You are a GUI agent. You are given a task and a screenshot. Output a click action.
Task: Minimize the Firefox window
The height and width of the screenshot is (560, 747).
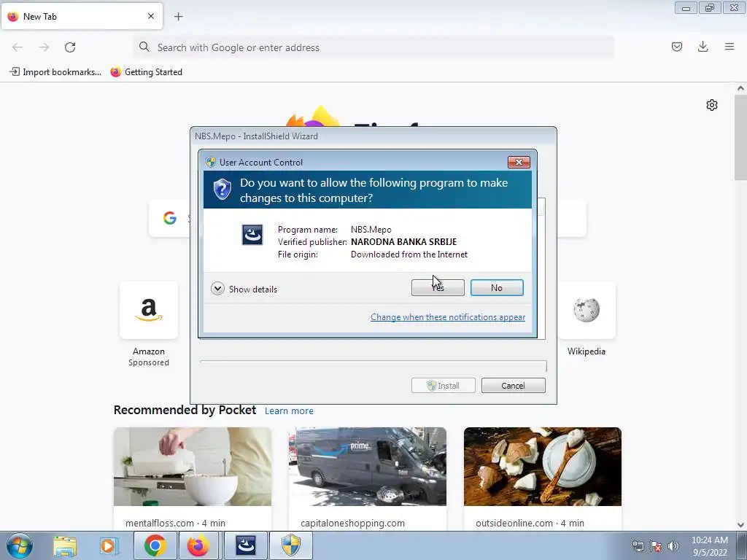[686, 8]
